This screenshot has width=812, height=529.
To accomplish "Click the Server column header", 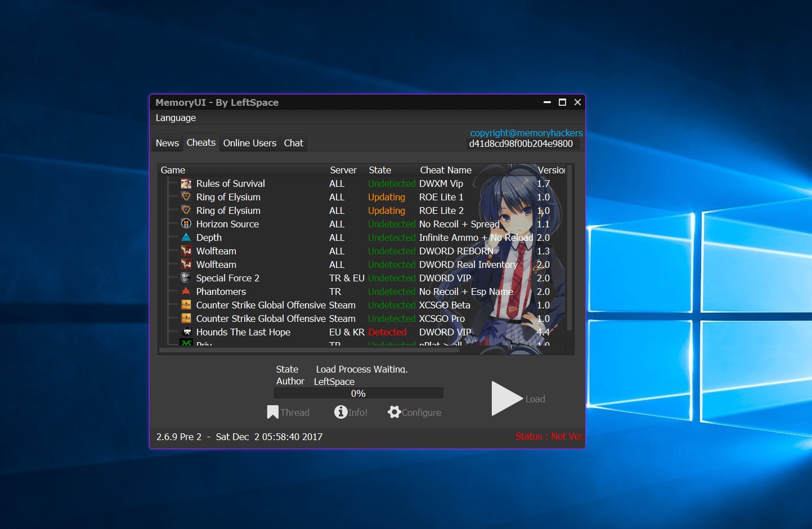I will (x=343, y=170).
